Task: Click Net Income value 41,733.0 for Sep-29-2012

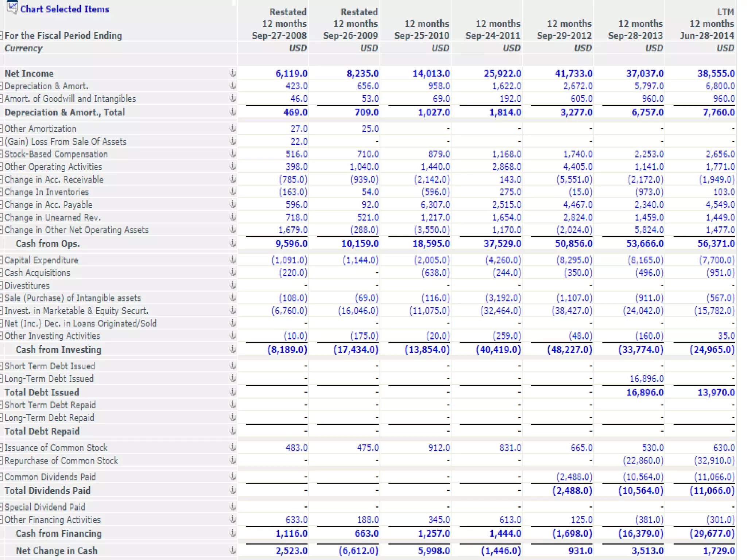Action: click(x=573, y=73)
